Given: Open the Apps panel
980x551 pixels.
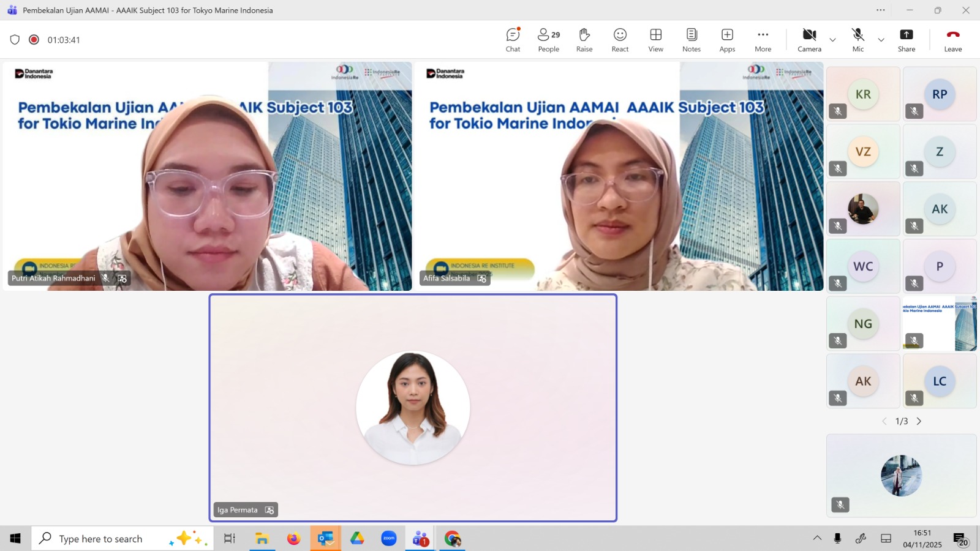Looking at the screenshot, I should [x=727, y=40].
